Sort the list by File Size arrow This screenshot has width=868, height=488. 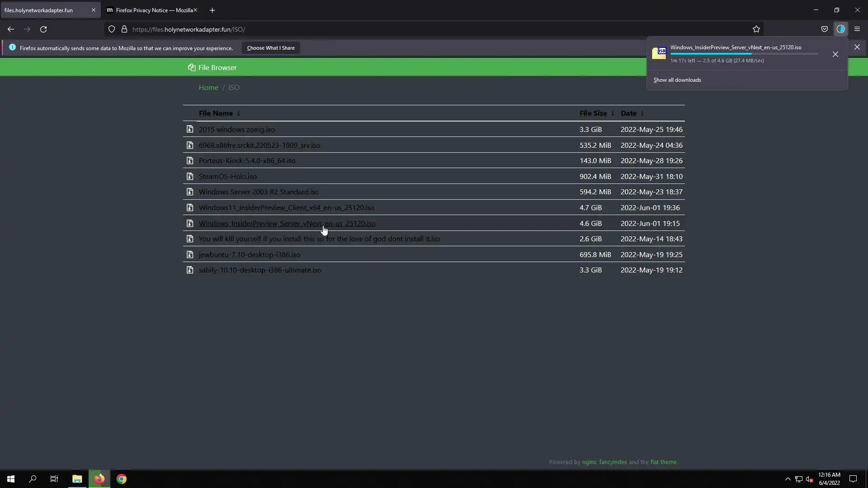[613, 113]
